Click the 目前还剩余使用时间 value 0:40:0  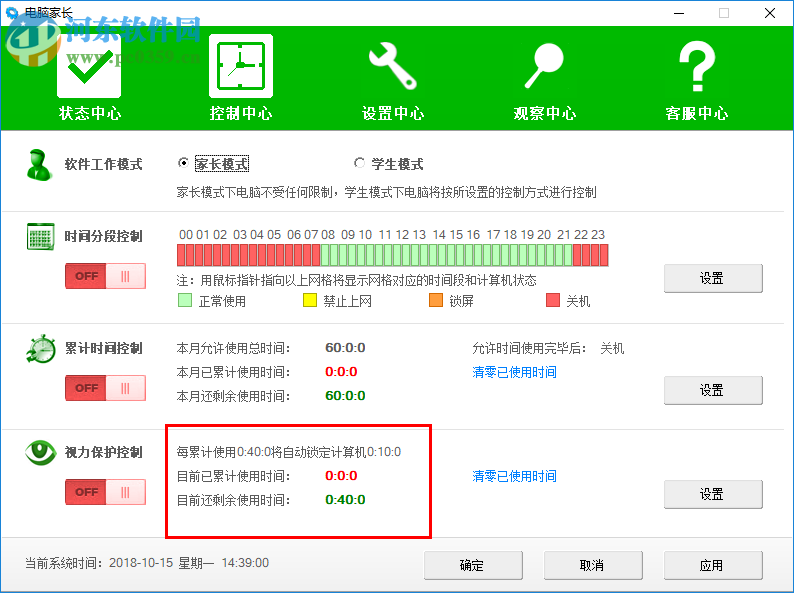click(345, 500)
